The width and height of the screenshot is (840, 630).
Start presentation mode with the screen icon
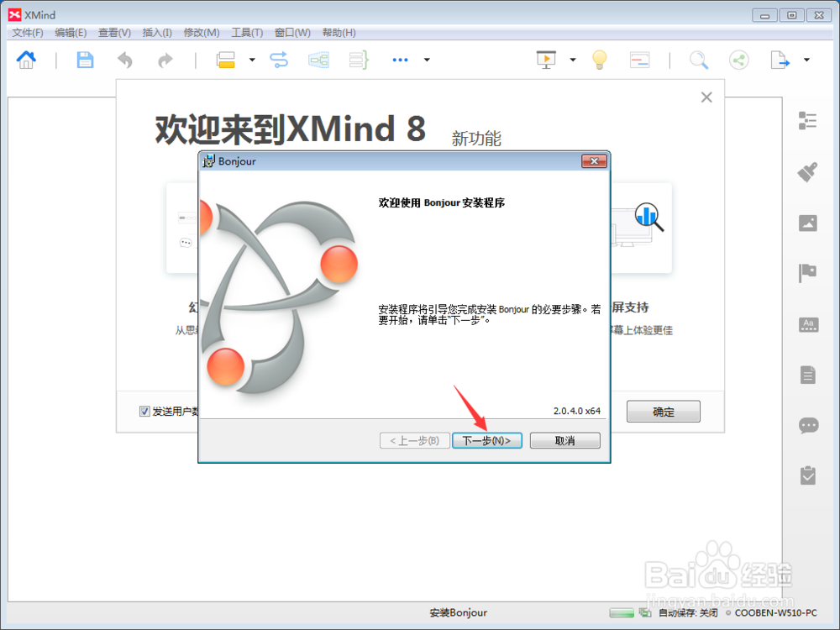tap(546, 60)
